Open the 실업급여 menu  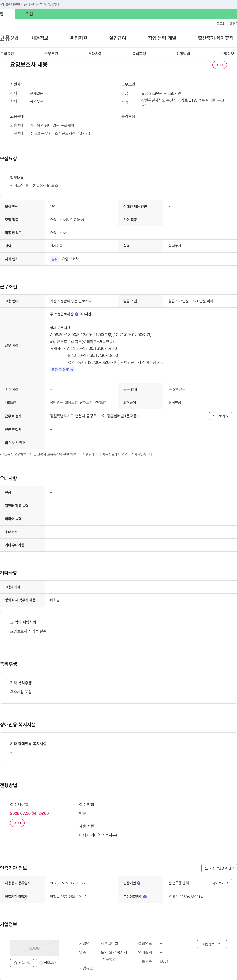(118, 38)
